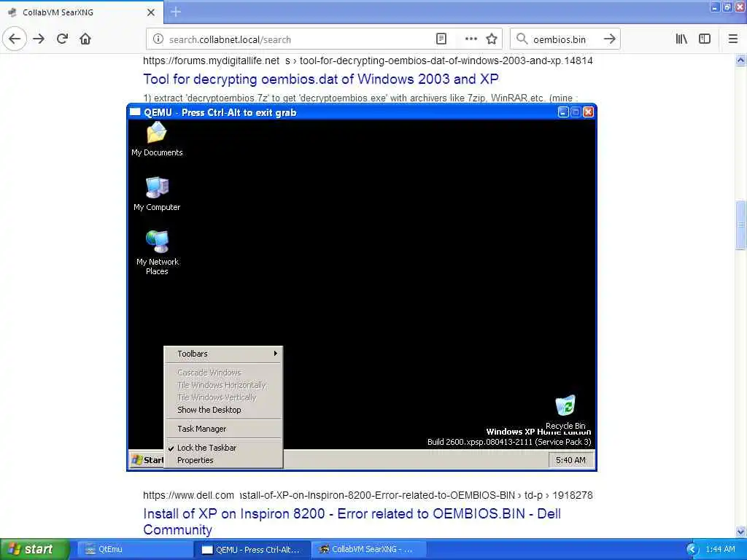Submit search with the go arrow
Viewport: 747px width, 560px height.
609,39
